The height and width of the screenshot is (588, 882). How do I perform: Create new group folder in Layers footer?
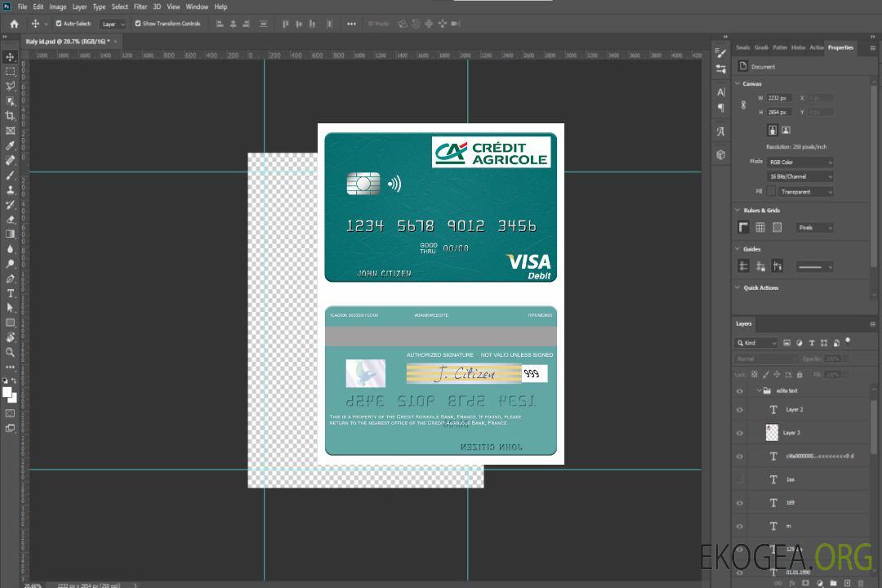click(833, 583)
